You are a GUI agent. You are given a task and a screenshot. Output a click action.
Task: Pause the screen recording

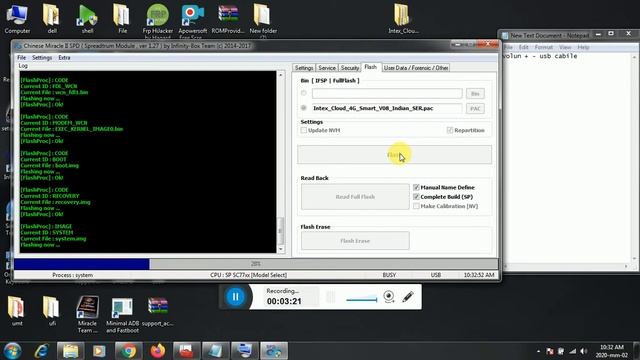tap(235, 297)
